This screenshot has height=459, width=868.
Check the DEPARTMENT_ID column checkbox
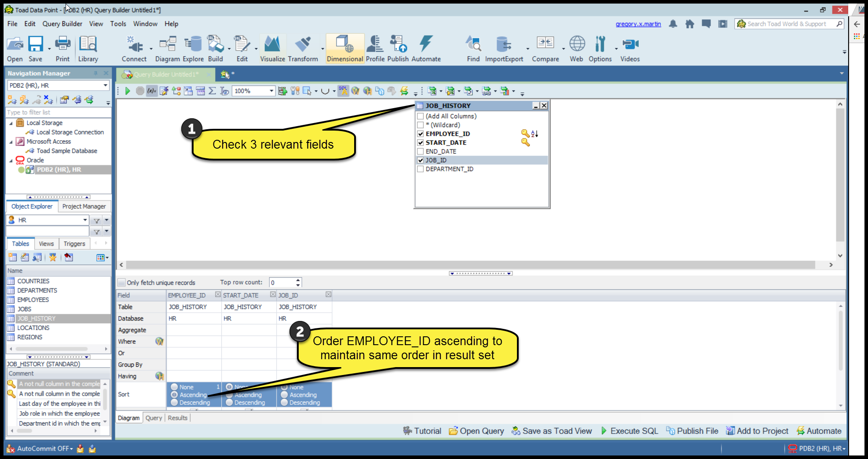[421, 169]
